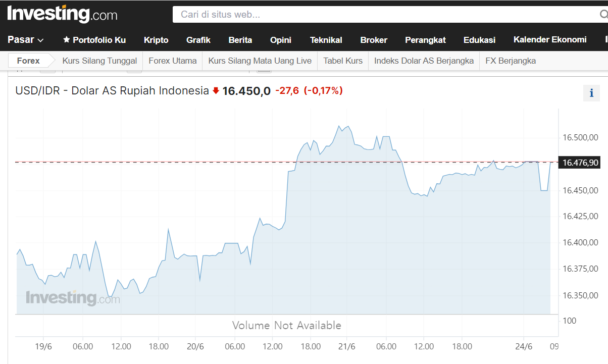Select the Teknikal menu item
The image size is (608, 364).
(x=326, y=40)
